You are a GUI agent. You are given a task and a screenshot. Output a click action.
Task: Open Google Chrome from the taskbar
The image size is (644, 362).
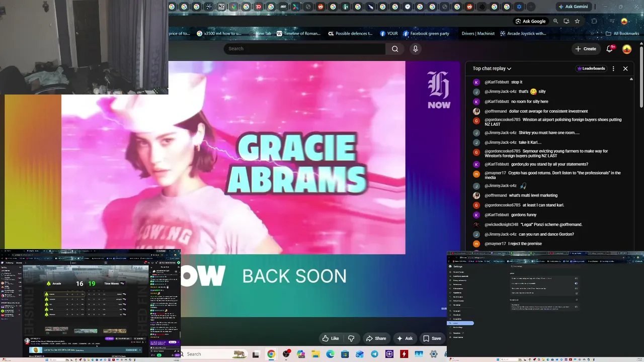[x=271, y=354]
